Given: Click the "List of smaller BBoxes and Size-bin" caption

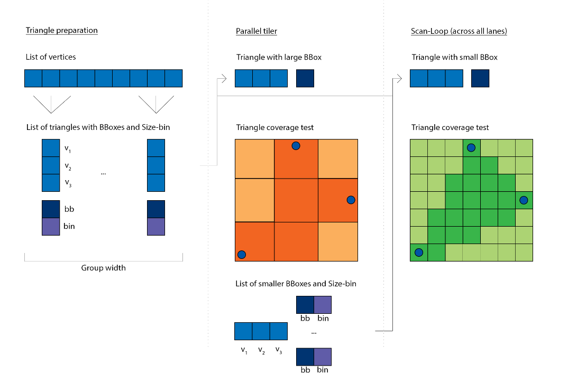Looking at the screenshot, I should [296, 284].
